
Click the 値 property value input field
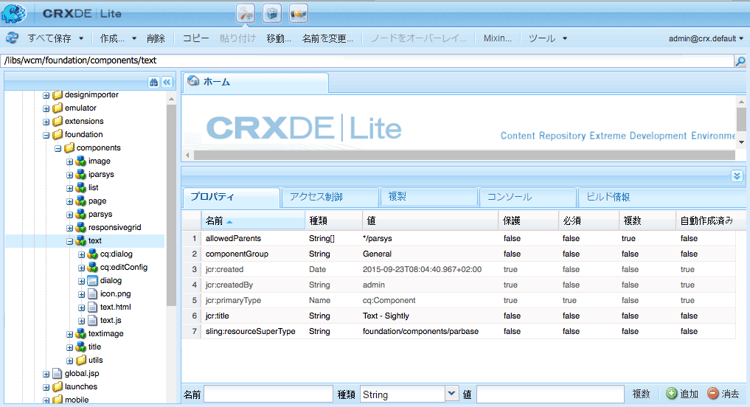point(550,394)
